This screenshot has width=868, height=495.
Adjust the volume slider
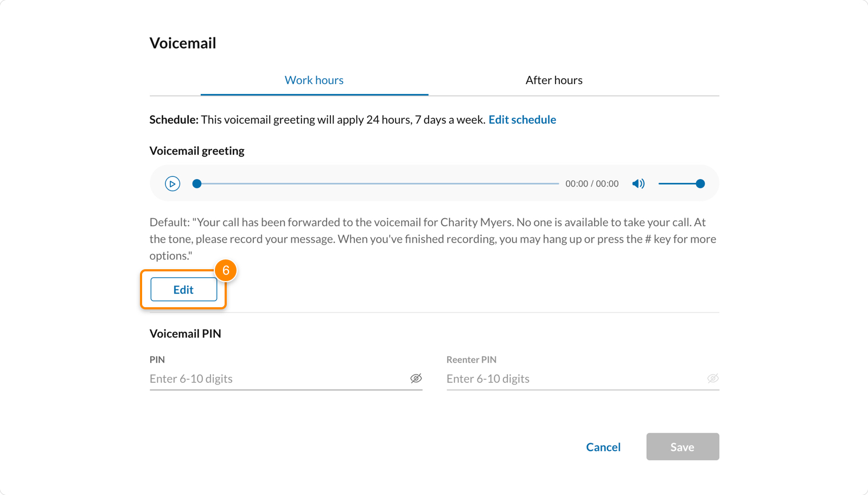(x=681, y=183)
